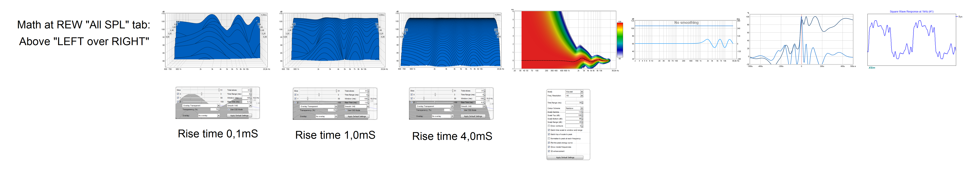Click Scale Range (dB) field showing 40
This screenshot has height=173, width=980.
click(574, 122)
